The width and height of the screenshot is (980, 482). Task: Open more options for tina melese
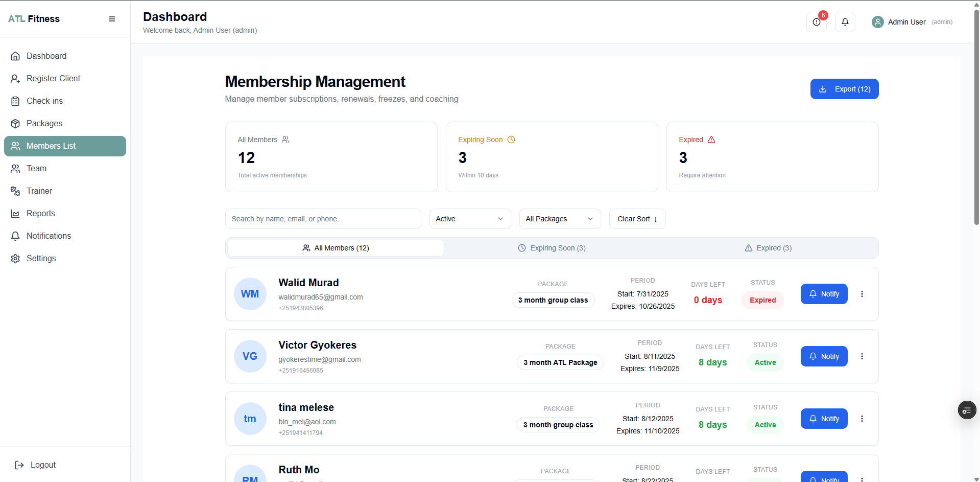862,419
